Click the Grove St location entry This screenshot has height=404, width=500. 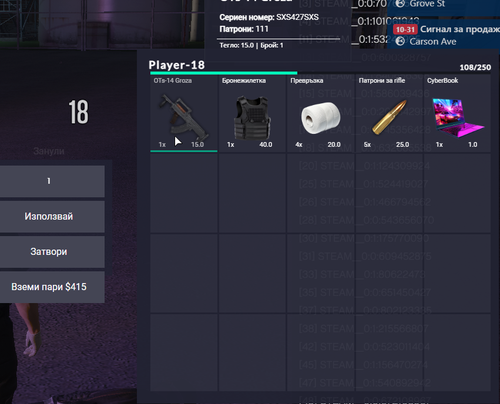pyautogui.click(x=427, y=4)
